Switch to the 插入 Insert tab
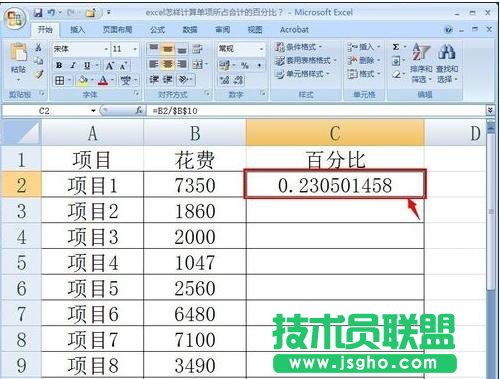 [x=77, y=30]
